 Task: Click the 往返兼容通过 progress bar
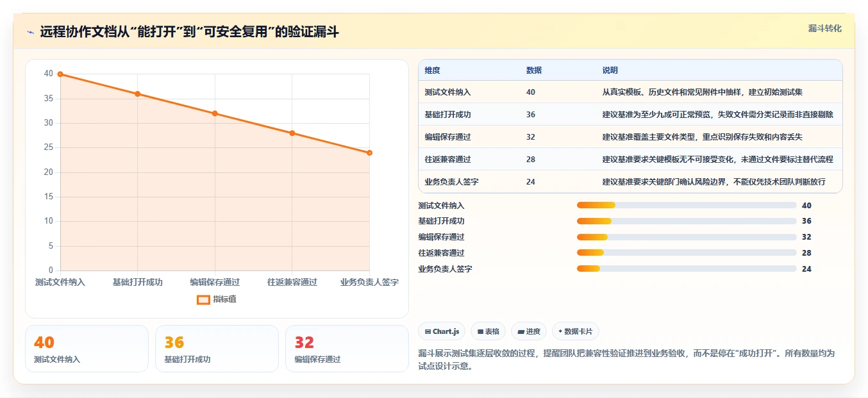tap(687, 253)
